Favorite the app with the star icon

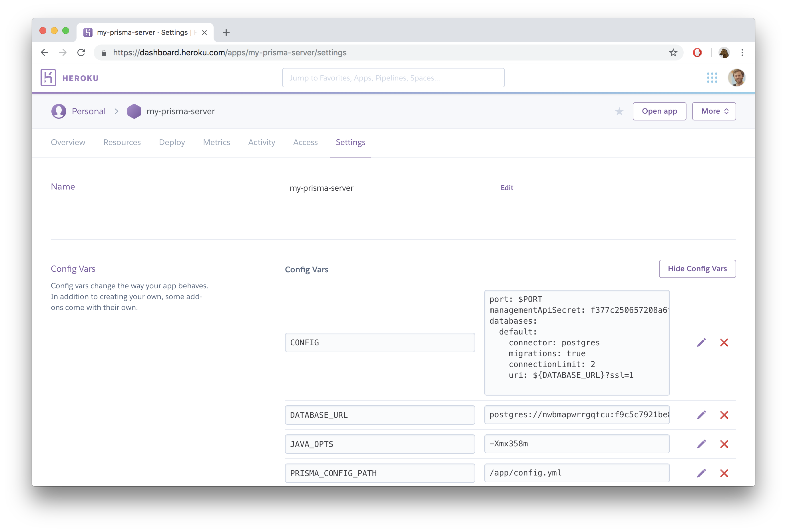click(619, 111)
